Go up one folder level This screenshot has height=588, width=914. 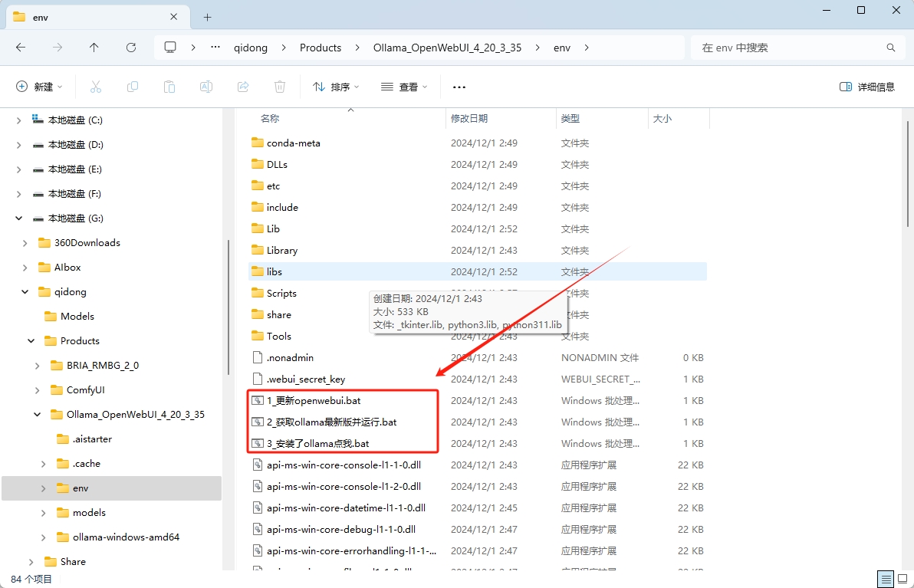point(94,47)
